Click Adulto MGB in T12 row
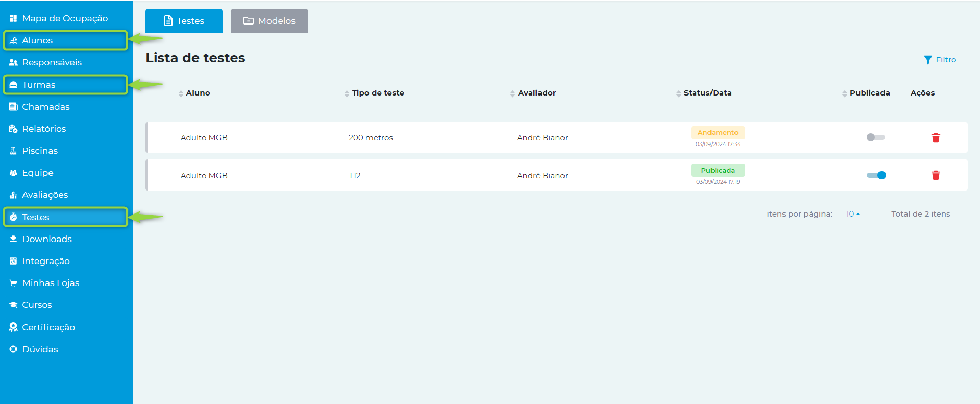This screenshot has height=404, width=980. point(204,175)
